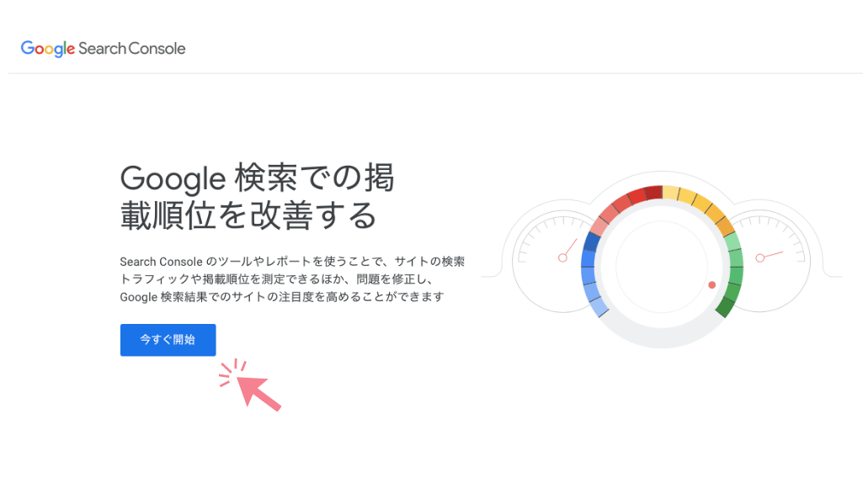Click the gray bottom arc of the main dial
This screenshot has width=863, height=504.
pos(661,336)
